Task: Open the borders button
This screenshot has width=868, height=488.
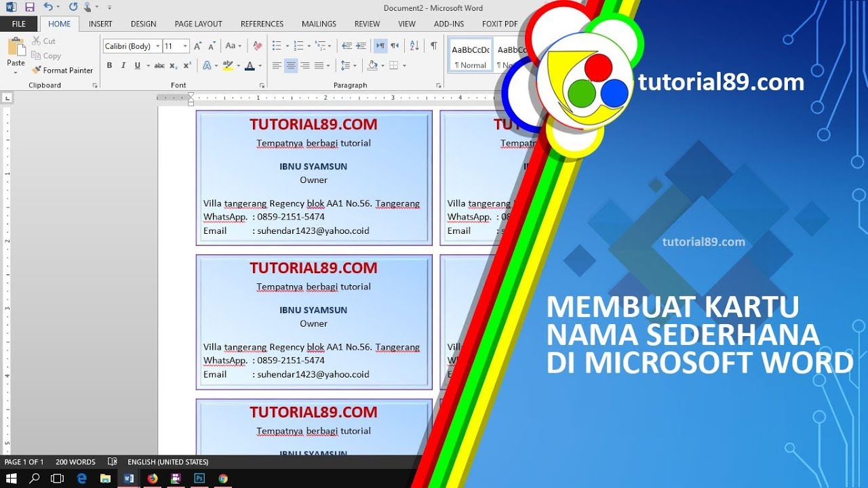Action: tap(395, 66)
